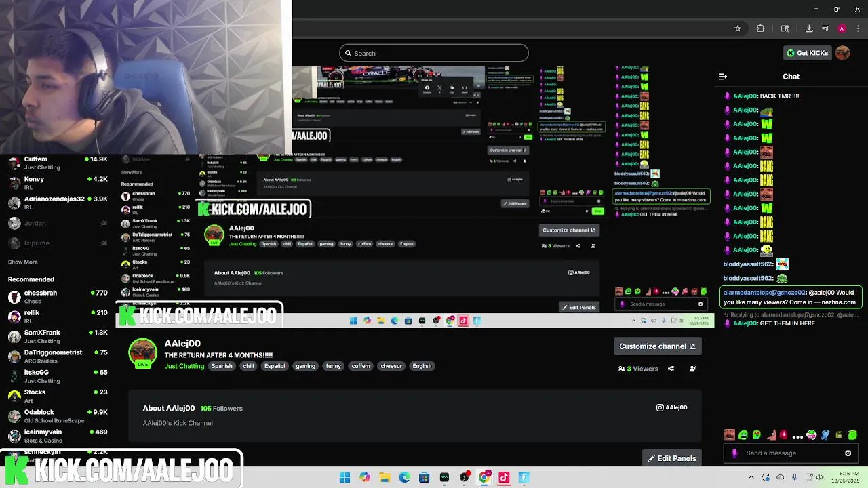Image resolution: width=868 pixels, height=488 pixels.
Task: Click microphone icon in system tray
Action: click(795, 477)
